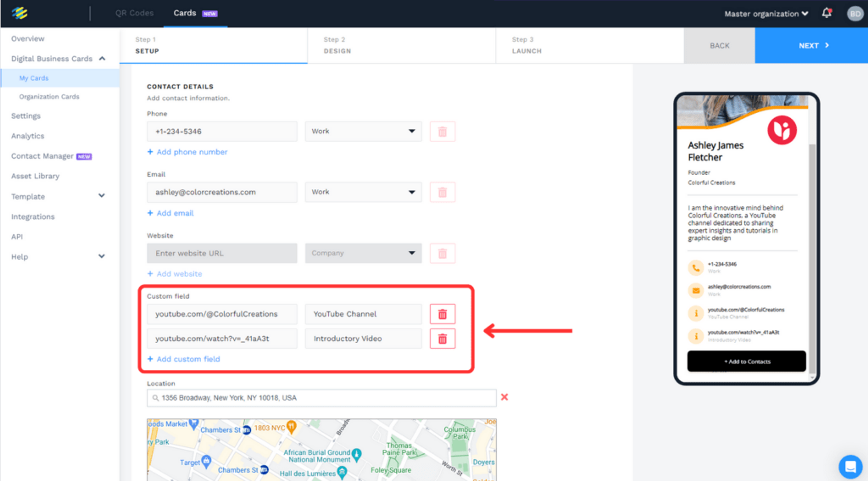Click the youtube.com/watch?v=_41aA3t field
Image resolution: width=868 pixels, height=481 pixels.
point(222,338)
